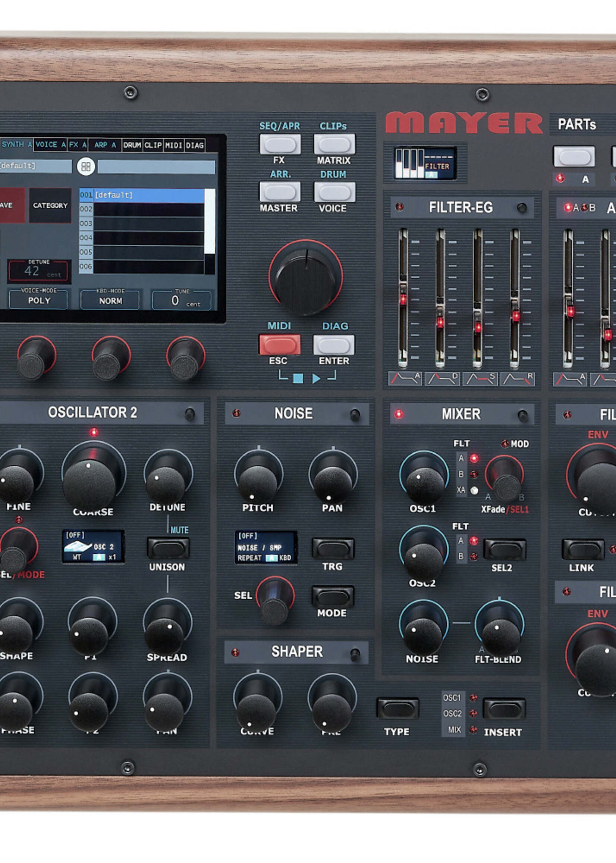
Task: Select empty preset slot 003
Action: [x=141, y=223]
